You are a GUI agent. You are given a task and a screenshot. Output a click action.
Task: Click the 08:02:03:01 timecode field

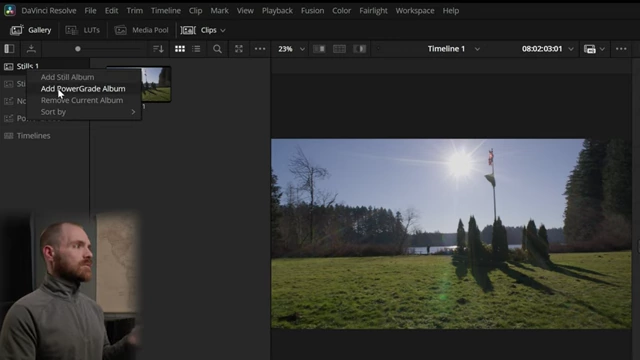[542, 49]
